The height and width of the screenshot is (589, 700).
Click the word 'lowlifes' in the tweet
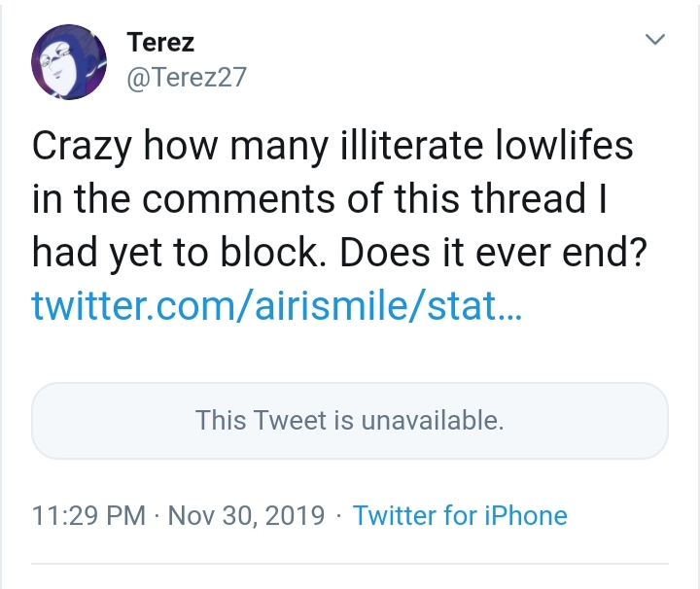click(564, 146)
